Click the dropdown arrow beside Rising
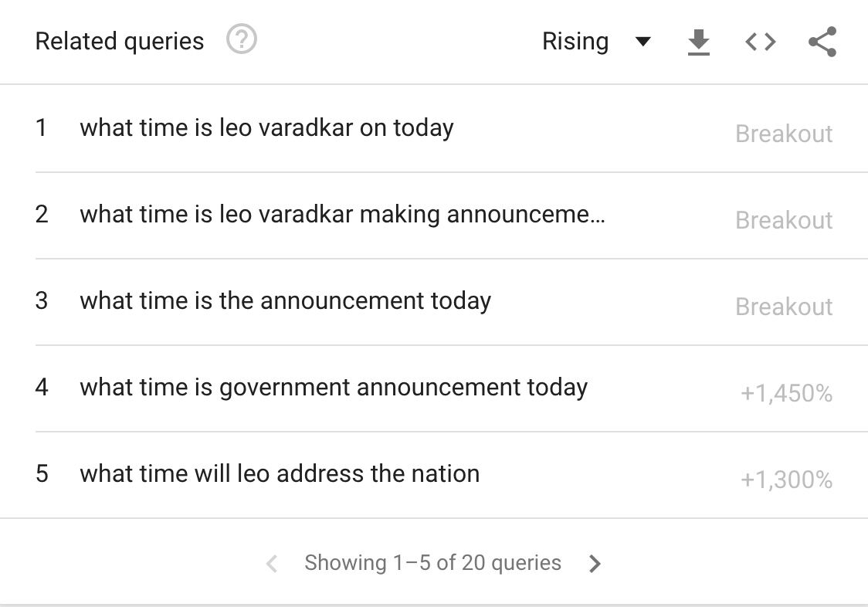Viewport: 868px width, 607px height. (x=643, y=42)
